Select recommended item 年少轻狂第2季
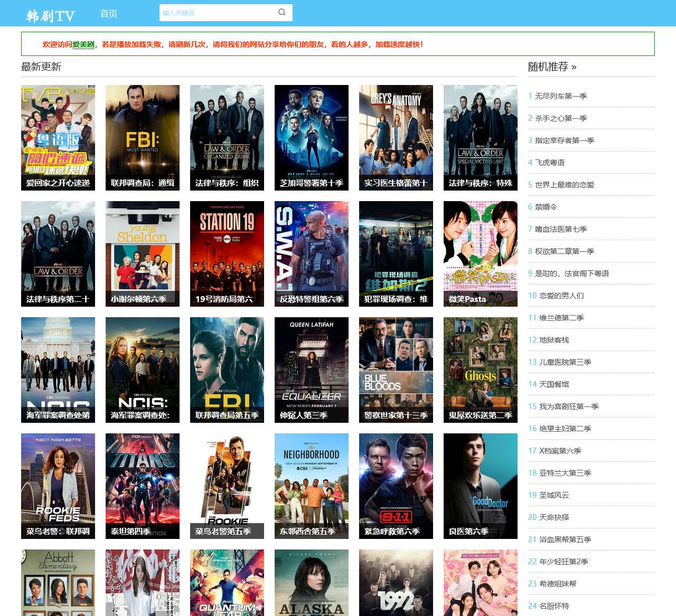Screen dimensions: 676x616 [564, 562]
